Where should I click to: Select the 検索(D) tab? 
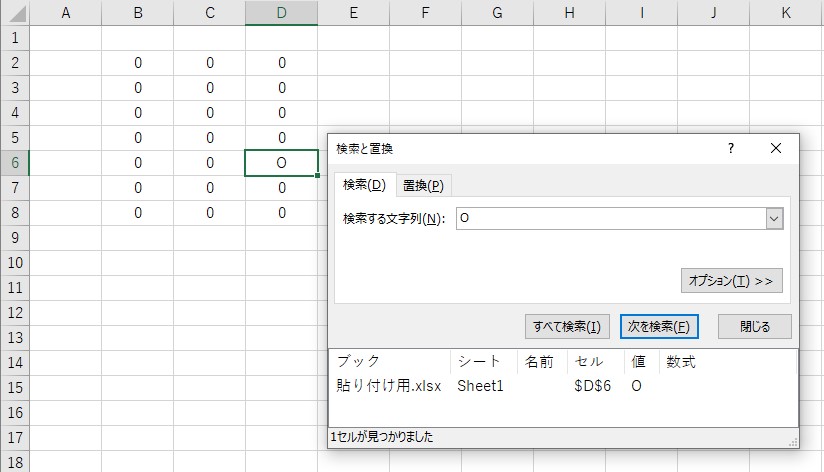tap(364, 185)
